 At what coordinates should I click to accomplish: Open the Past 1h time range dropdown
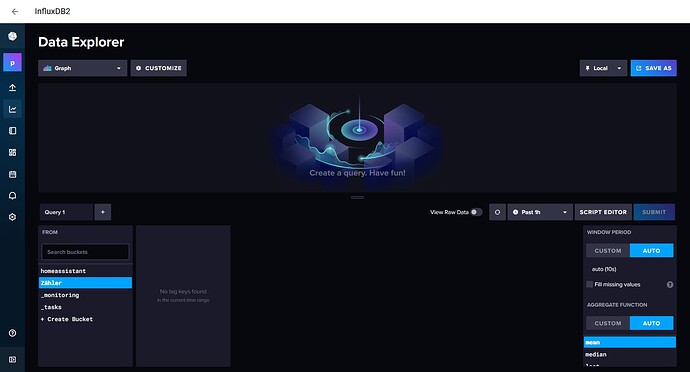coord(540,212)
